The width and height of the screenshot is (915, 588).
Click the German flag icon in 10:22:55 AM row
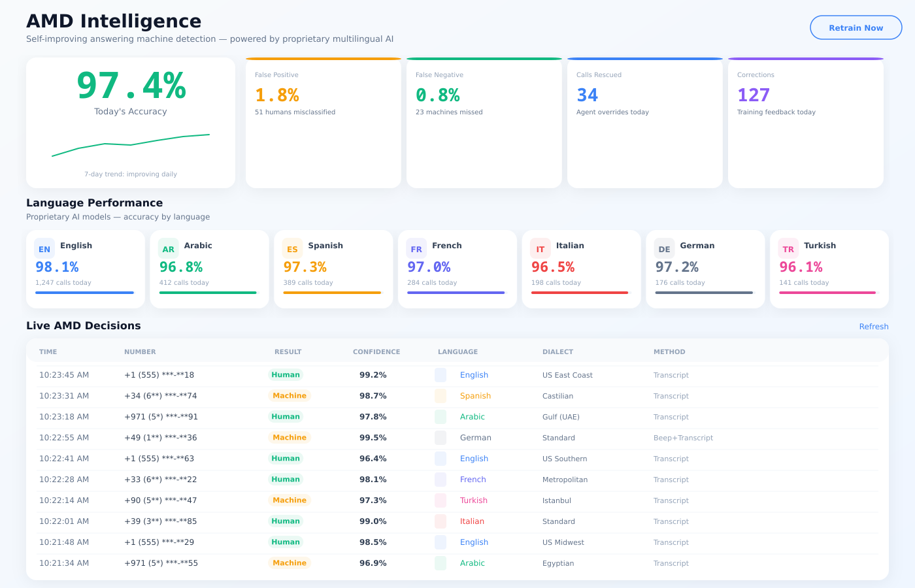(441, 438)
